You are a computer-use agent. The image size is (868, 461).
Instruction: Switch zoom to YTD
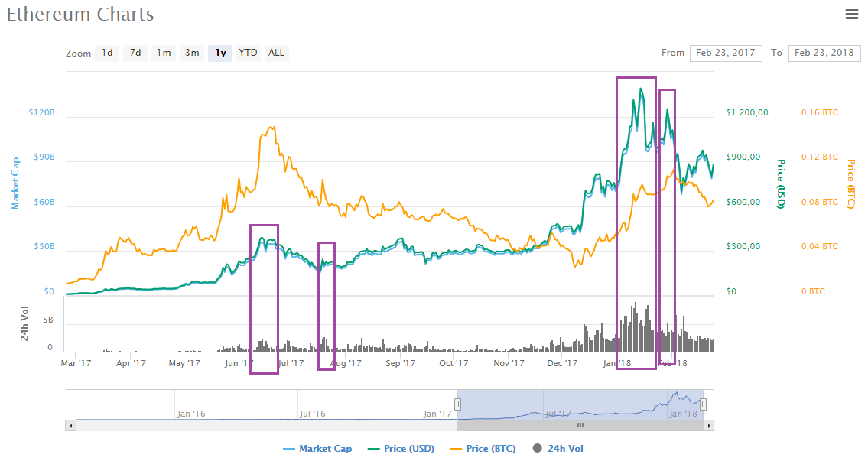point(248,53)
